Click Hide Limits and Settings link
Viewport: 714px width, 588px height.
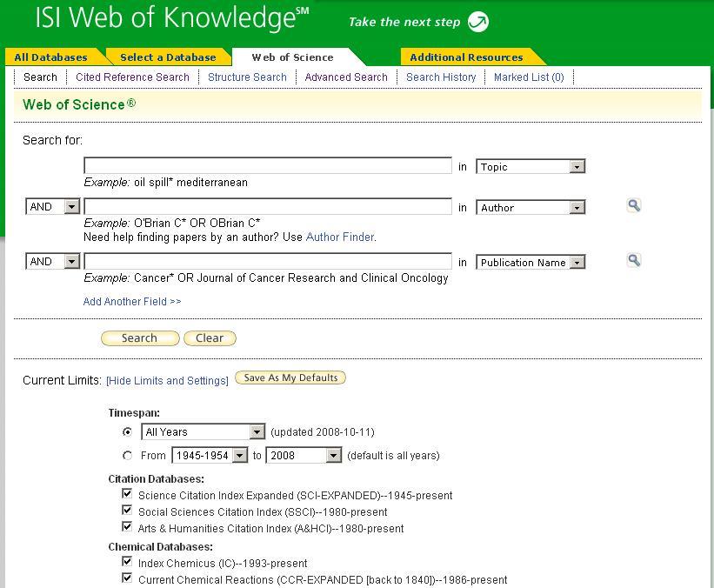[x=167, y=381]
